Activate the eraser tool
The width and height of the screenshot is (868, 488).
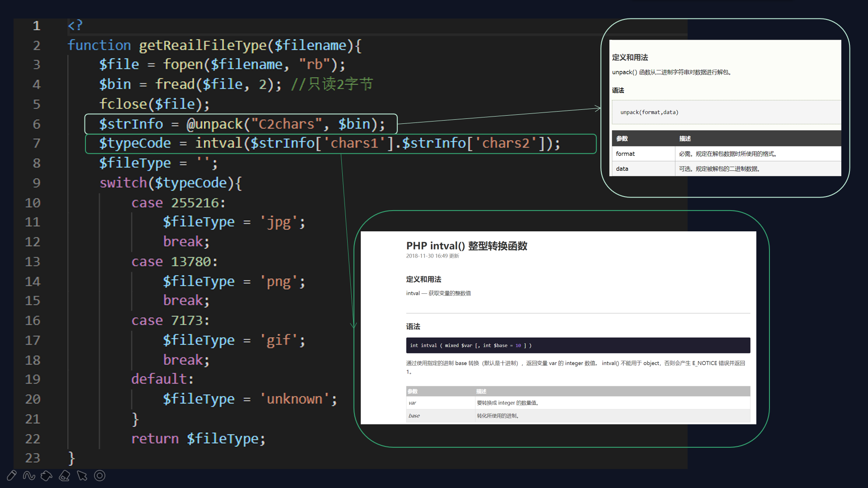[64, 475]
